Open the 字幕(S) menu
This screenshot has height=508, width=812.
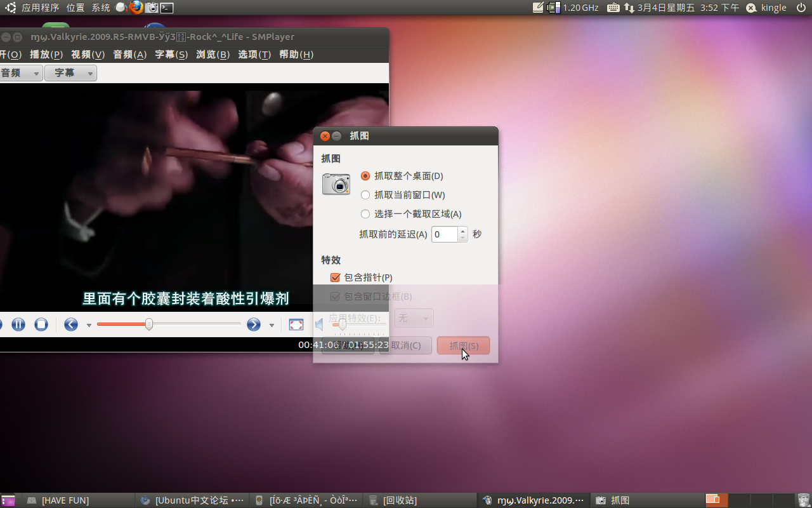coord(171,55)
